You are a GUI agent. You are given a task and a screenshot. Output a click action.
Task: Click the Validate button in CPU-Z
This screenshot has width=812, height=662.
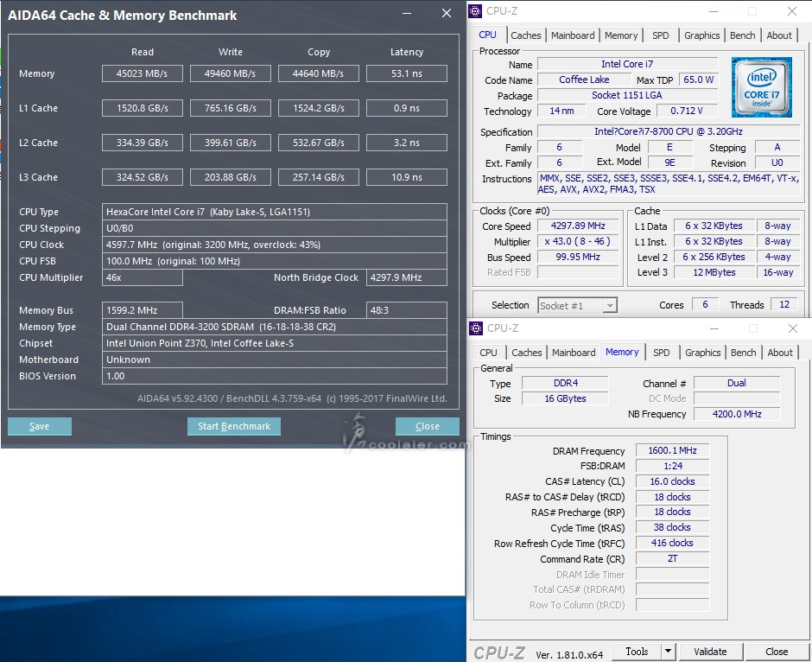point(710,652)
